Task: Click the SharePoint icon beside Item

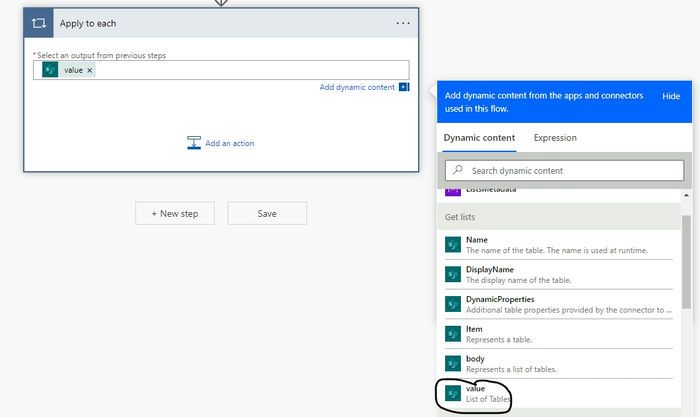Action: (x=453, y=334)
